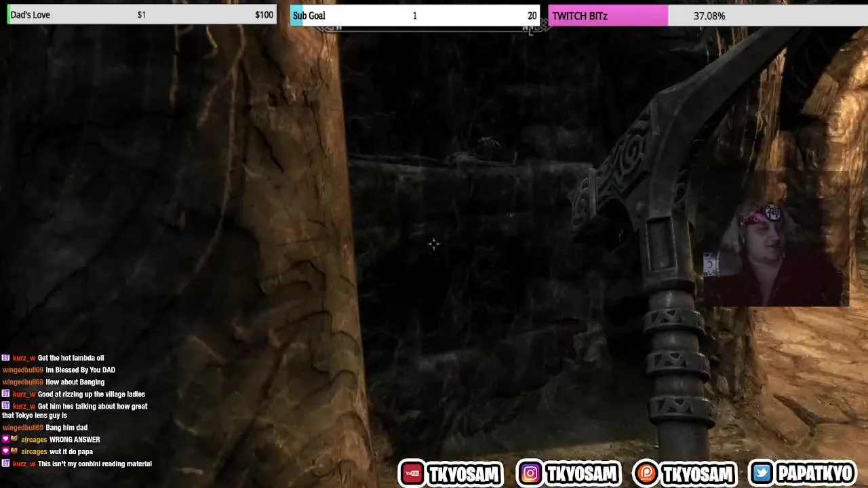Click the Sub Goal progress bar
The height and width of the screenshot is (488, 868).
click(415, 16)
